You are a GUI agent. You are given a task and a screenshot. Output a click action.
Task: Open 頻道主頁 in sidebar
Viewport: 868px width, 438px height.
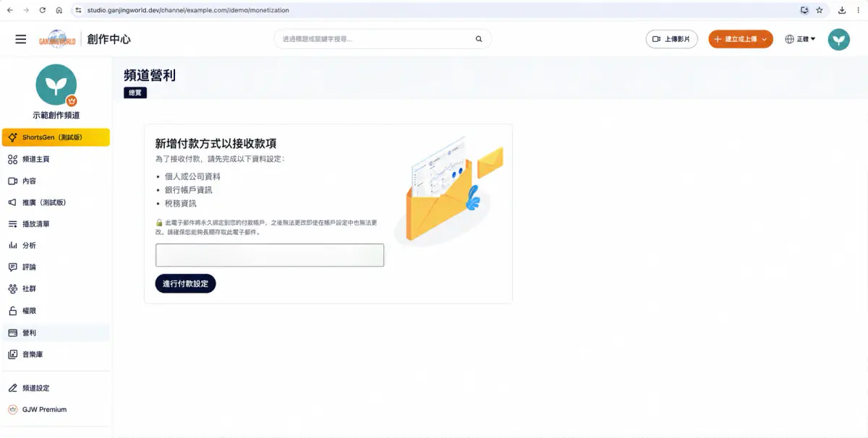pyautogui.click(x=56, y=159)
